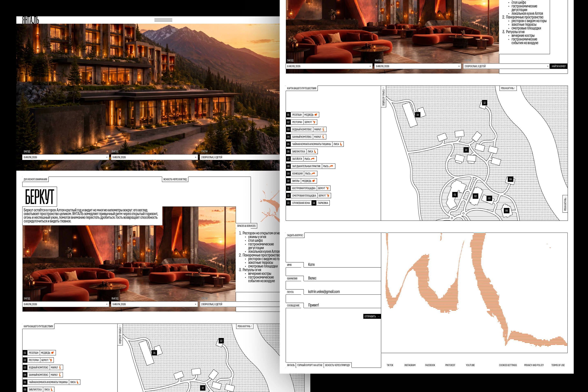The image size is (588, 392).
Task: Select map marker 06 on the right page map
Action: pos(507,210)
